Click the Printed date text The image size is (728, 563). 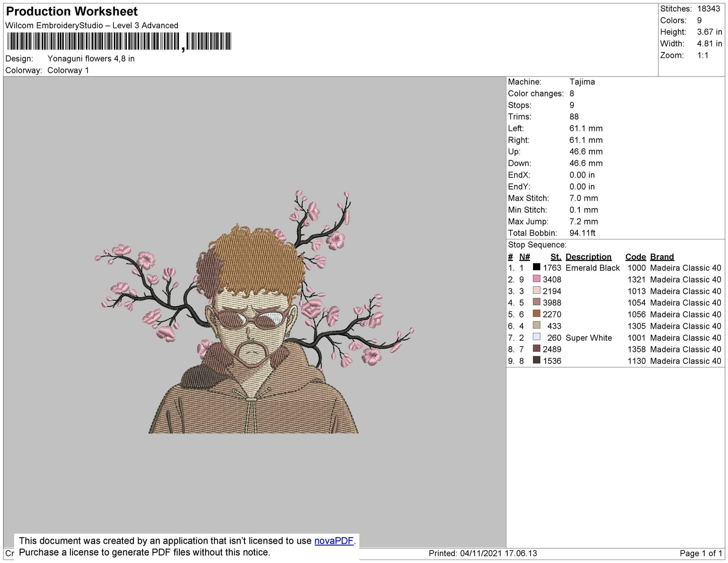point(483,553)
